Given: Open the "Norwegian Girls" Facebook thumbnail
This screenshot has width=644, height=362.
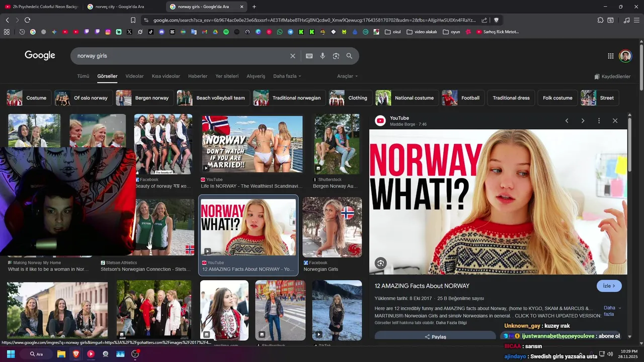Looking at the screenshot, I should pos(332,227).
